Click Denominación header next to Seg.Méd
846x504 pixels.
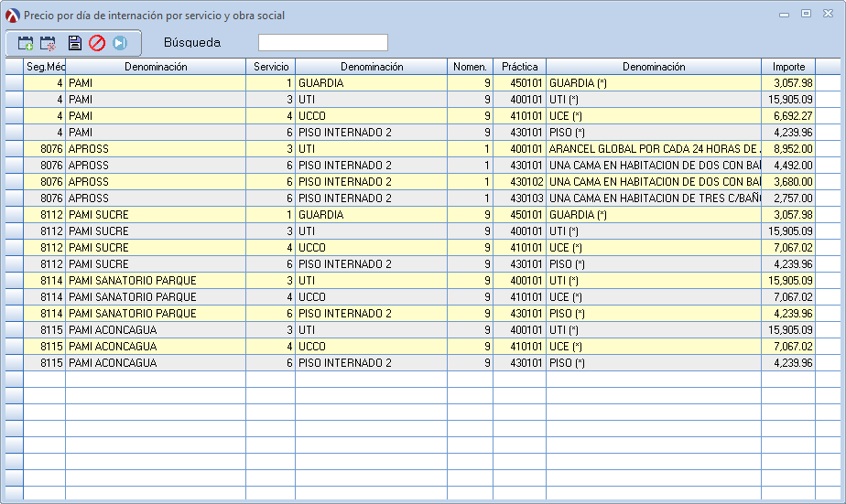(x=156, y=67)
